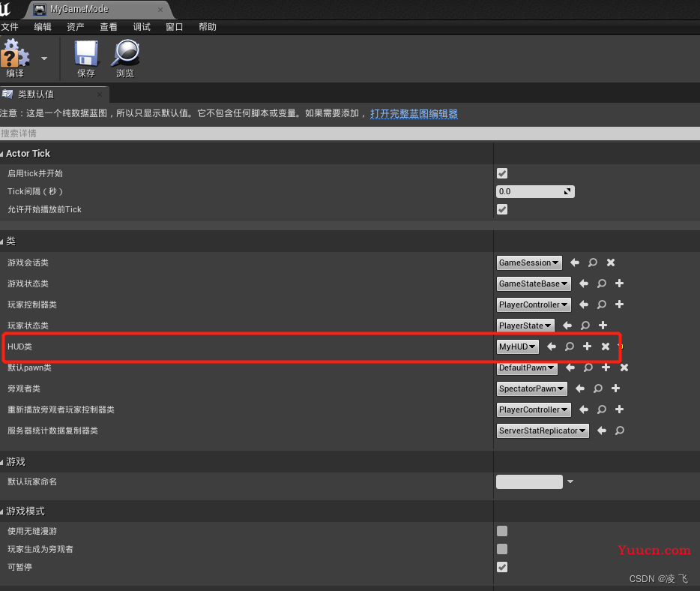Open the 资产 menu

coord(76,27)
